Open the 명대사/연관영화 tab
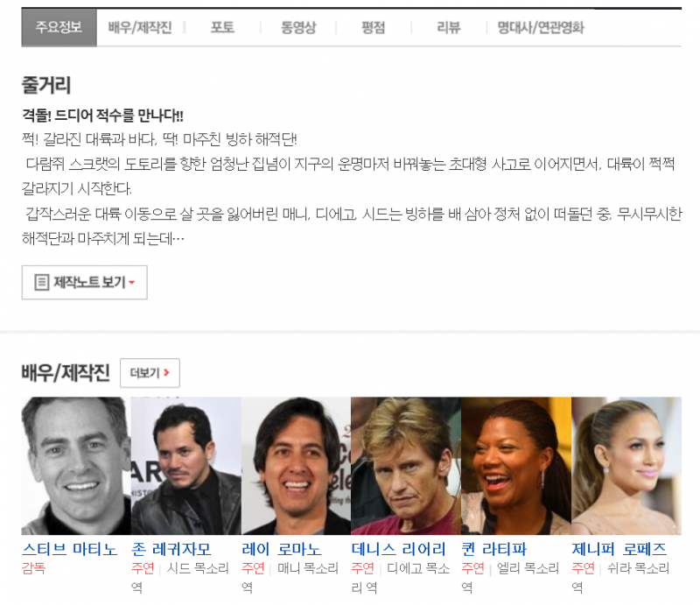Viewport: 700px width, 605px height. tap(540, 27)
